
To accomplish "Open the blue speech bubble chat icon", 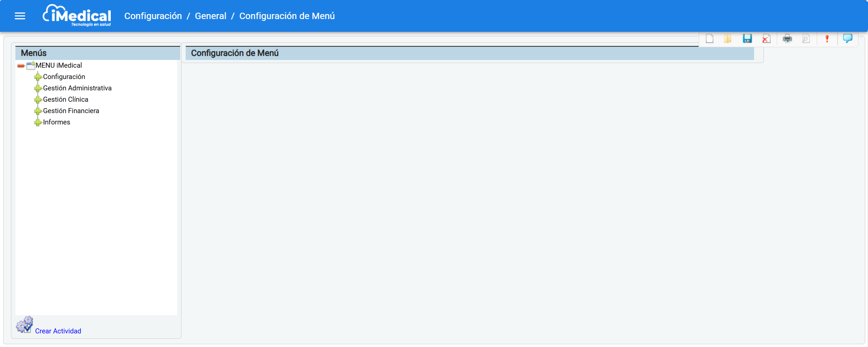I will pyautogui.click(x=848, y=39).
